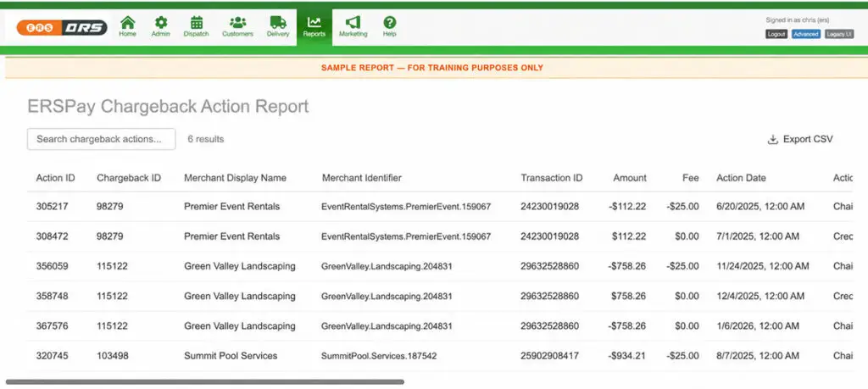Screen dimensions: 868x389
Task: Click the 8/7/2025, 12:00 AM date
Action: [x=758, y=356]
